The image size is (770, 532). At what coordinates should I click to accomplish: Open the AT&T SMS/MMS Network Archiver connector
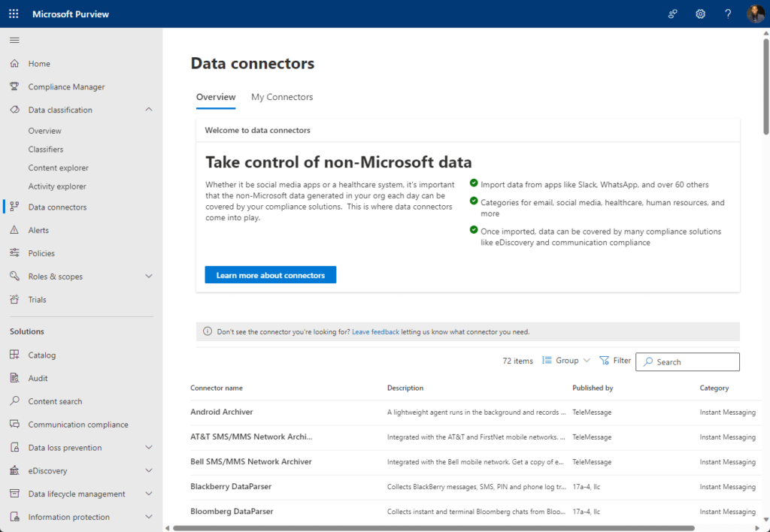click(x=251, y=437)
